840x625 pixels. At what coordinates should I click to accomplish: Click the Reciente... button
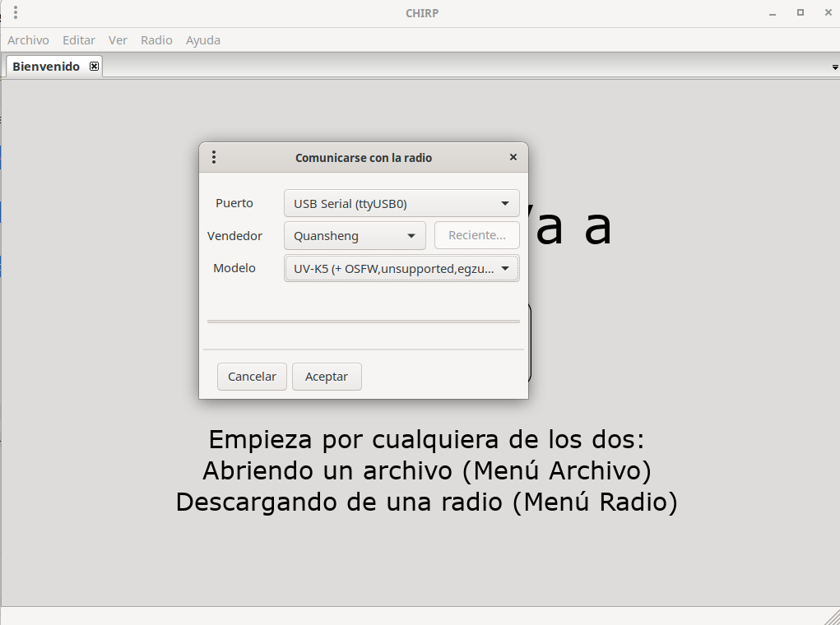pyautogui.click(x=476, y=236)
